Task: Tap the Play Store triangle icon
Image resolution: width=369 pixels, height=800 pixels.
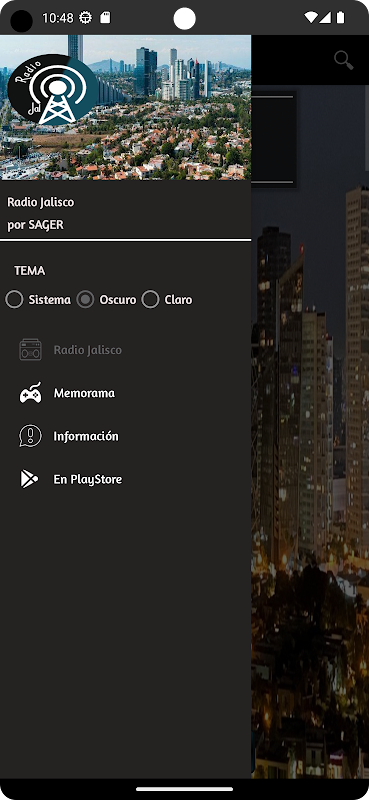Action: click(30, 479)
